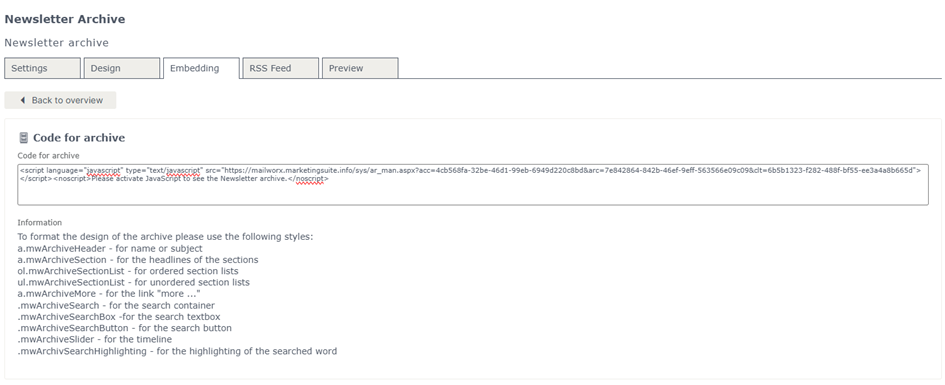Click the 'Code for archive' field label
Image resolution: width=945 pixels, height=385 pixels.
click(x=48, y=155)
